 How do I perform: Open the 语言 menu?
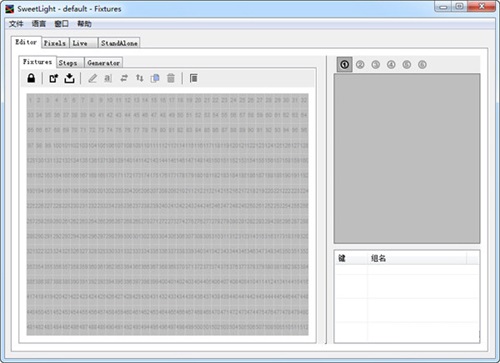coord(39,24)
